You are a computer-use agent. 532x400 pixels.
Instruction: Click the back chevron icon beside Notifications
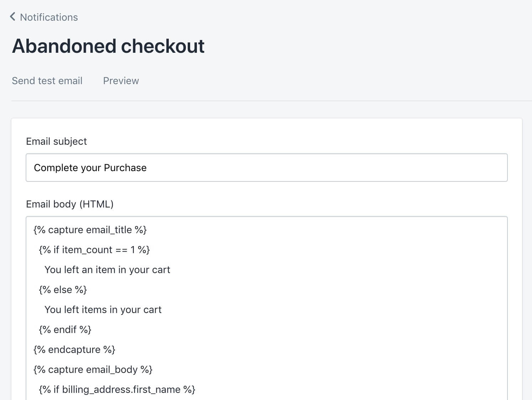12,17
